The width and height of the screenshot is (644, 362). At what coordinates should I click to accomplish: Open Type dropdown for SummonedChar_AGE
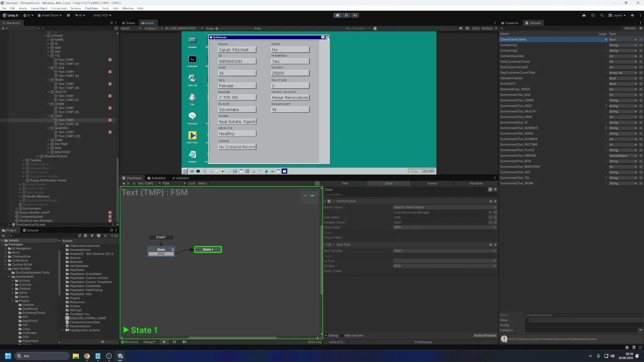pyautogui.click(x=623, y=95)
